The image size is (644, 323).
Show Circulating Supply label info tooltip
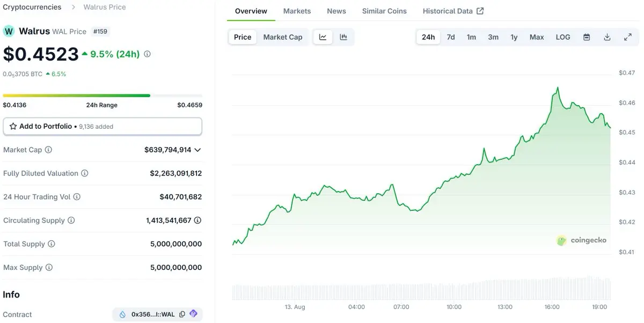(x=71, y=221)
